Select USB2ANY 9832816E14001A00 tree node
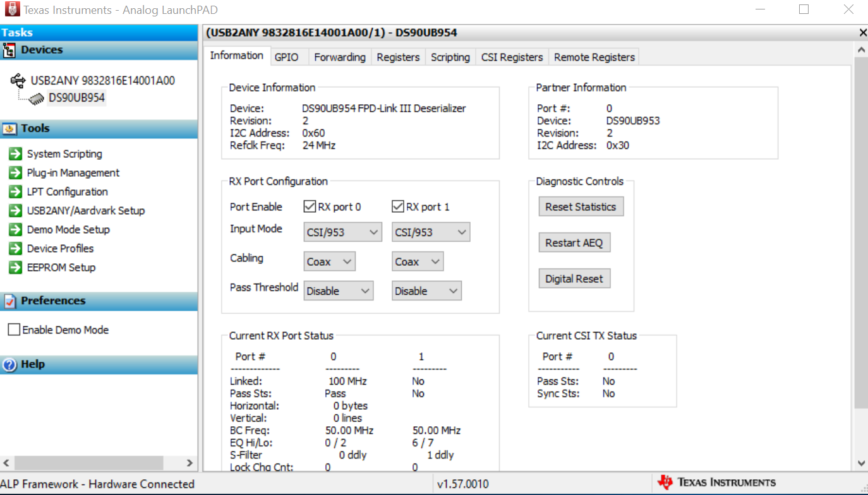Image resolution: width=868 pixels, height=495 pixels. pyautogui.click(x=103, y=81)
